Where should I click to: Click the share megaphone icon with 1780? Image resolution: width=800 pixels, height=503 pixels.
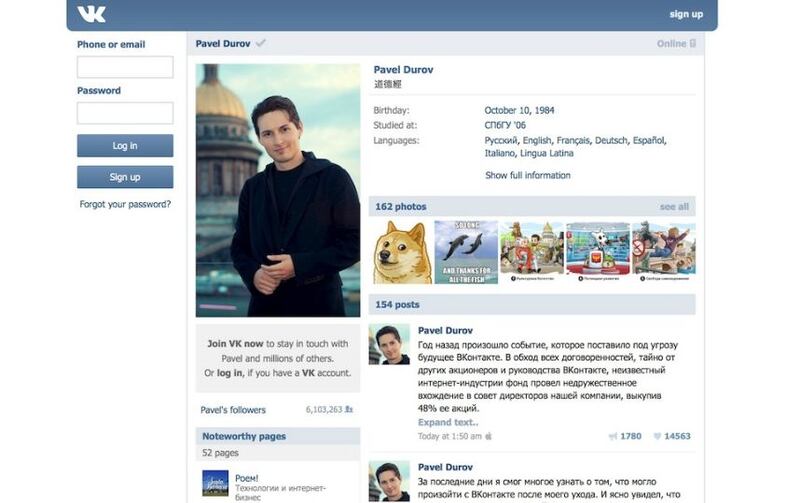coord(613,436)
